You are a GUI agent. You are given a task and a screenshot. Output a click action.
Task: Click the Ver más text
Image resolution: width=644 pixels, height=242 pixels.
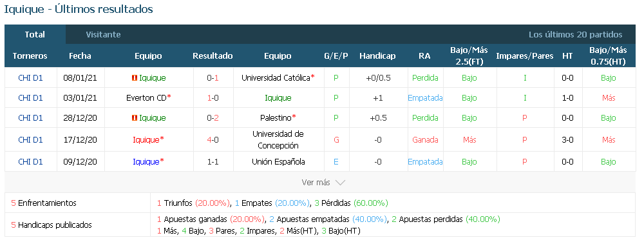pos(316,183)
